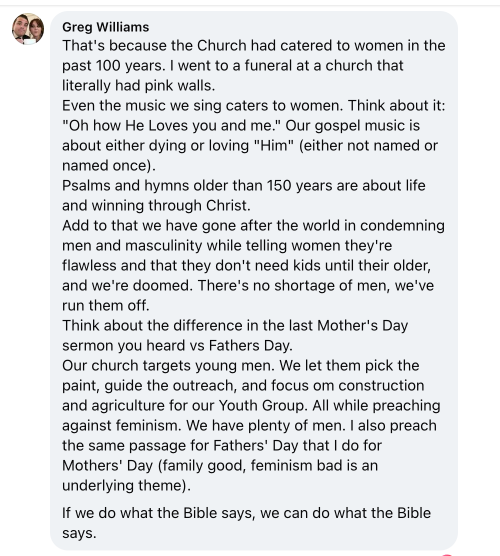Screen dimensions: 500x556
Task: Click the words "underlying theme" in the comment
Action: coord(124,485)
